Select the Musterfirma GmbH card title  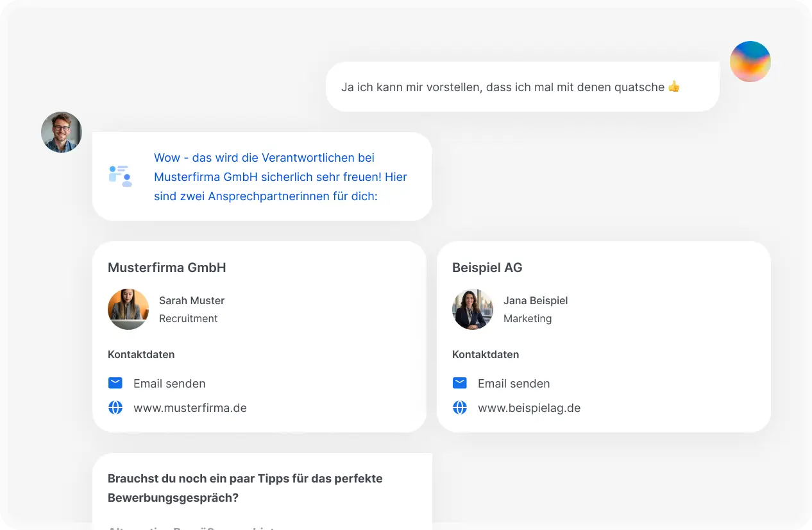click(x=167, y=268)
